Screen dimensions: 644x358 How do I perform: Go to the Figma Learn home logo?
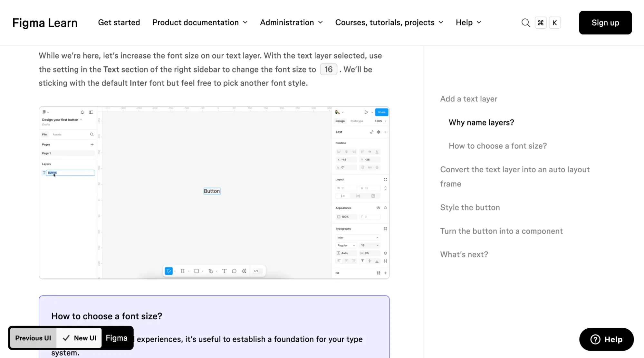pyautogui.click(x=45, y=23)
